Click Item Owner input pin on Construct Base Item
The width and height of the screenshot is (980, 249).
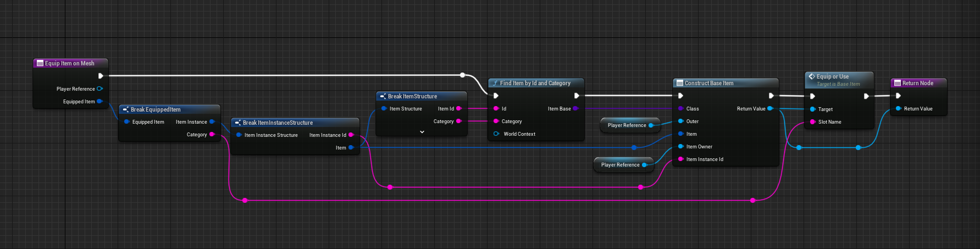tap(680, 147)
